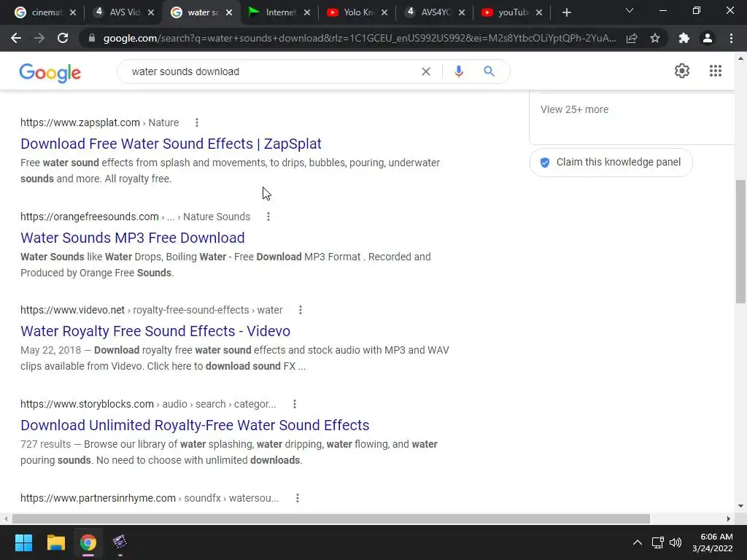Close the 'water sounds' tab
Image resolution: width=747 pixels, height=560 pixels.
(x=229, y=13)
